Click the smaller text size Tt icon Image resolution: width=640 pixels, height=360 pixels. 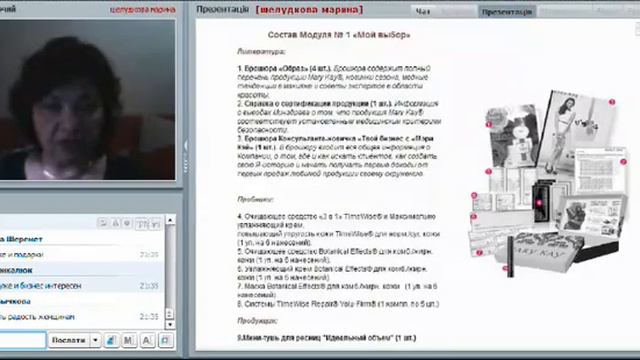coord(156,224)
